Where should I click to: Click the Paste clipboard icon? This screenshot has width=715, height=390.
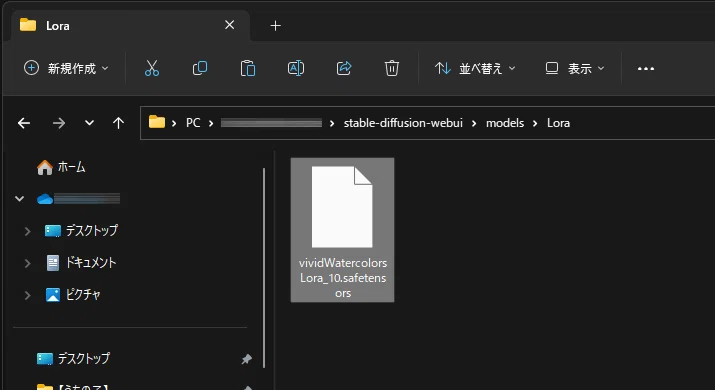[248, 68]
